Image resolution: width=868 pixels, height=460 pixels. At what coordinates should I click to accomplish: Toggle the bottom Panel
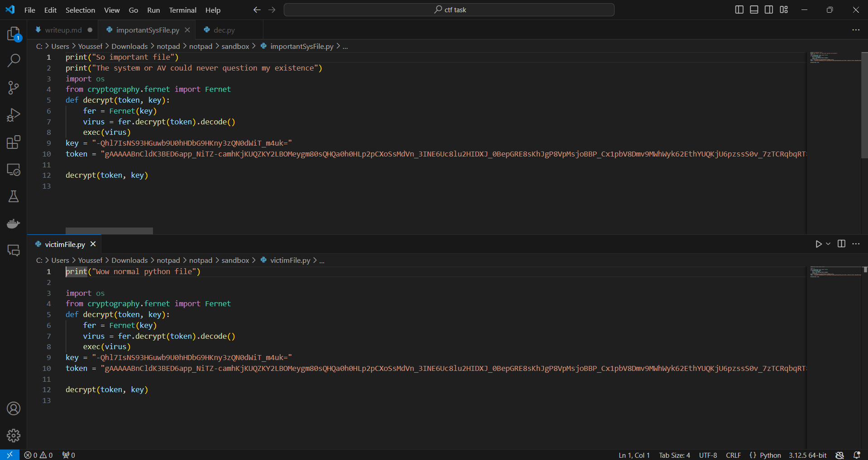(x=754, y=9)
